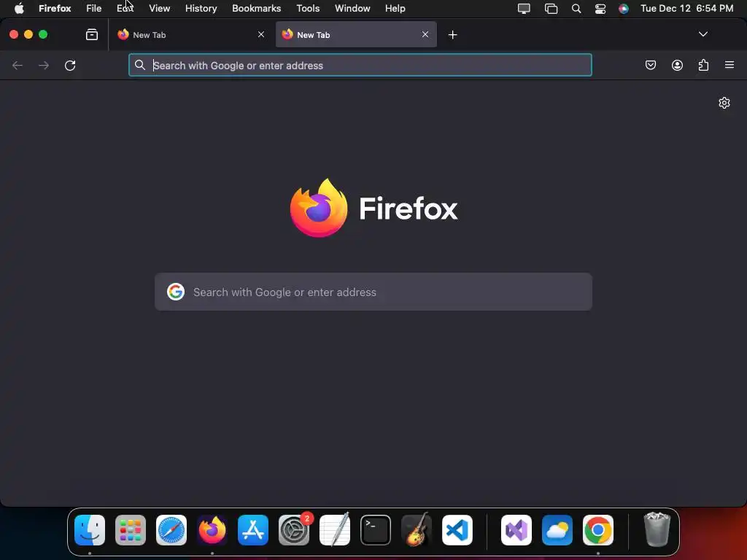747x560 pixels.
Task: Click the display icon in menu bar
Action: point(524,9)
